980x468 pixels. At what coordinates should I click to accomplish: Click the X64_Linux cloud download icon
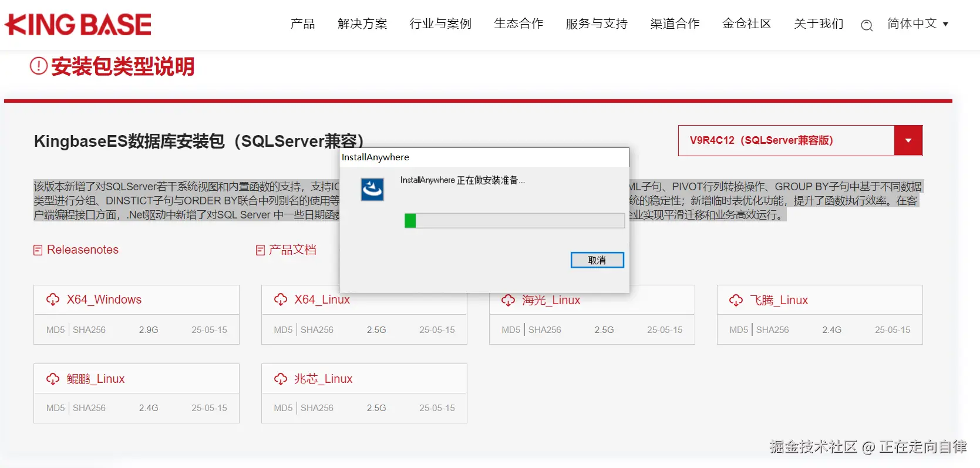click(x=281, y=299)
